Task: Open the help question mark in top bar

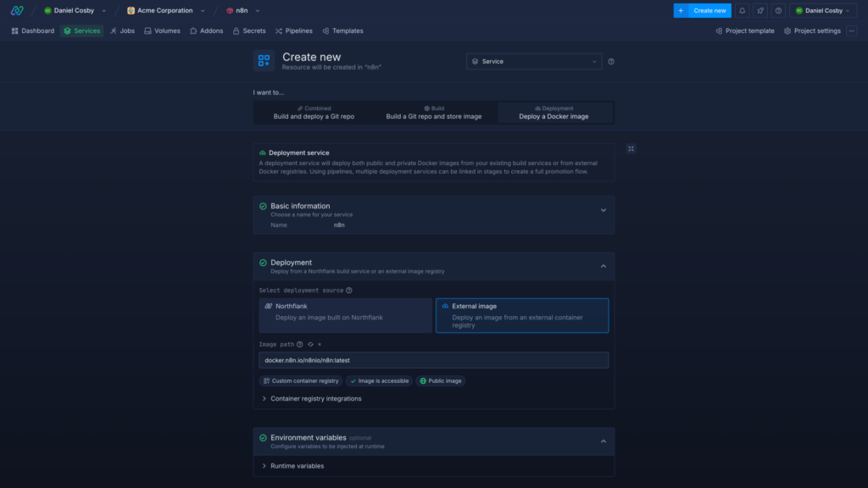Action: click(778, 10)
